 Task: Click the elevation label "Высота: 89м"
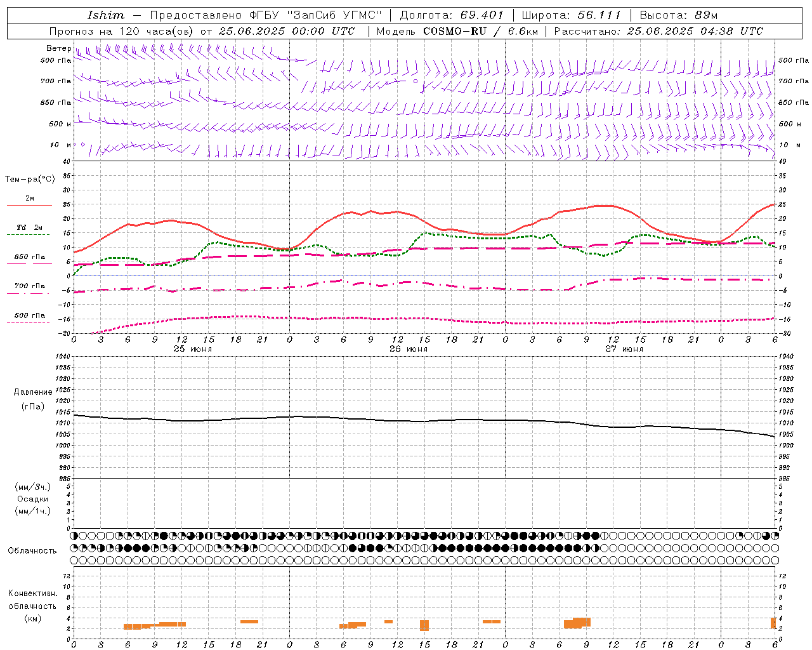click(678, 15)
